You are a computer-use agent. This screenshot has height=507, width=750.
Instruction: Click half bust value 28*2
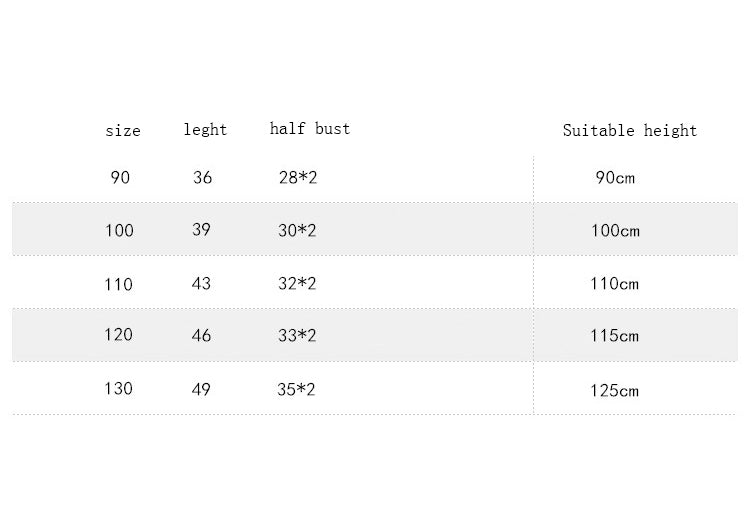click(x=297, y=178)
